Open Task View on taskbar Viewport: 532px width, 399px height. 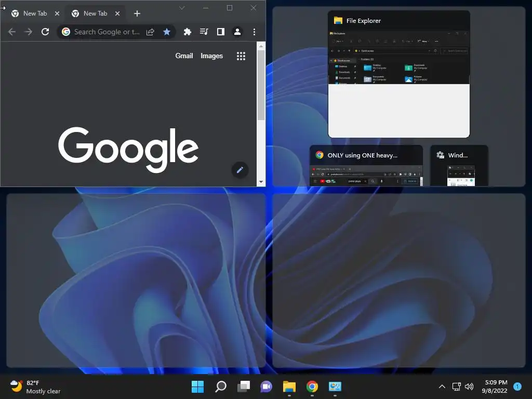(x=243, y=387)
